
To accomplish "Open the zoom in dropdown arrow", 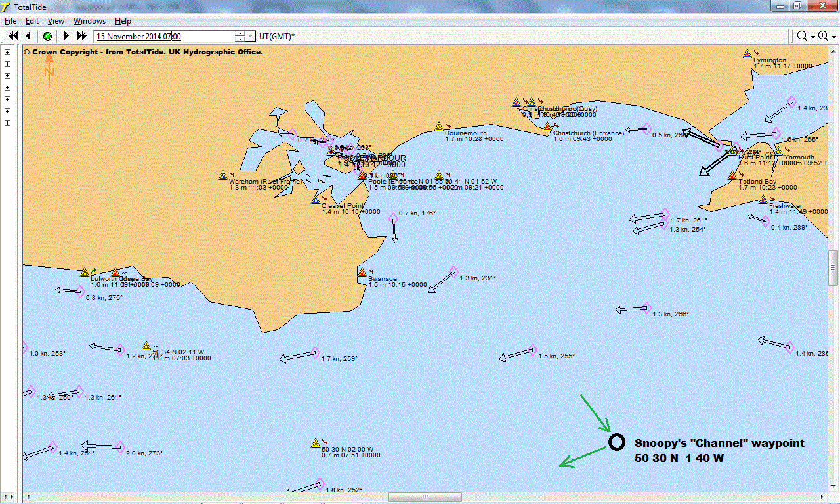I will [x=833, y=37].
